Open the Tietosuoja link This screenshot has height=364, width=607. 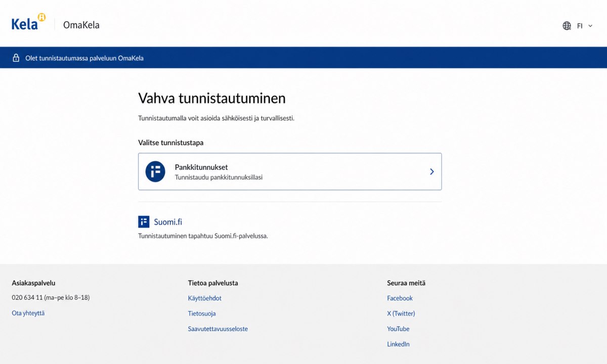[202, 313]
